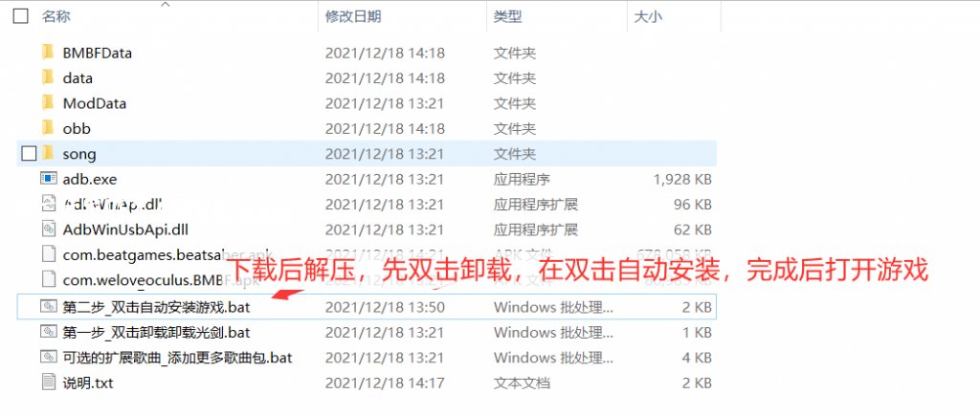980x416 pixels.
Task: Click the com.beatgames.beatsaber apk file icon
Action: click(x=49, y=254)
